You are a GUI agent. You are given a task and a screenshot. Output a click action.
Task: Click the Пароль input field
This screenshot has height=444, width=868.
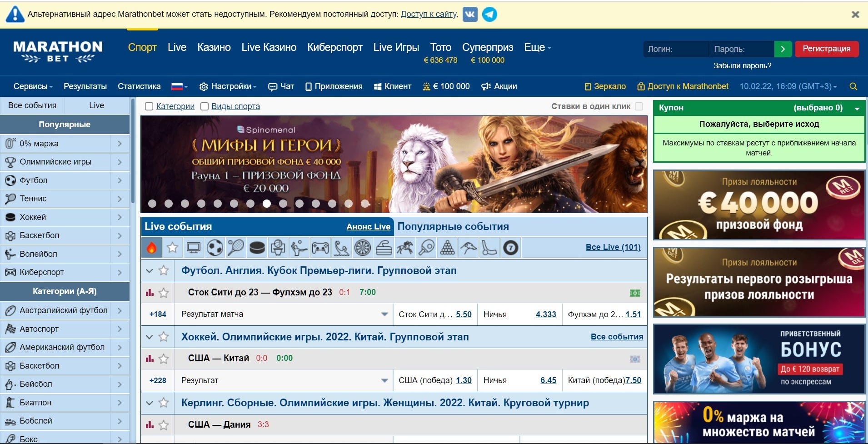click(x=742, y=49)
